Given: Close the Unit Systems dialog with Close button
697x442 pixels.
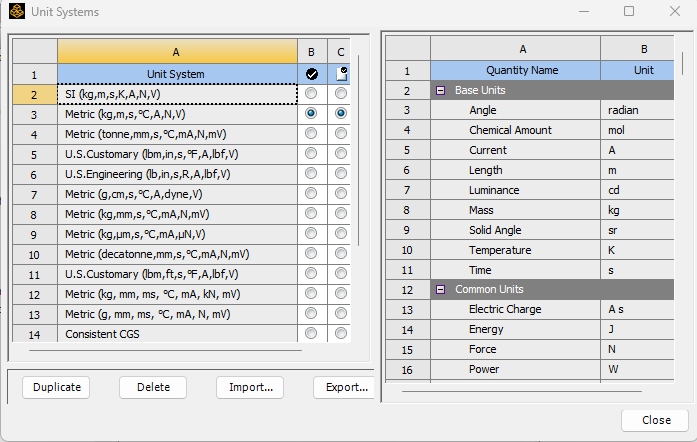Looking at the screenshot, I should tap(656, 420).
